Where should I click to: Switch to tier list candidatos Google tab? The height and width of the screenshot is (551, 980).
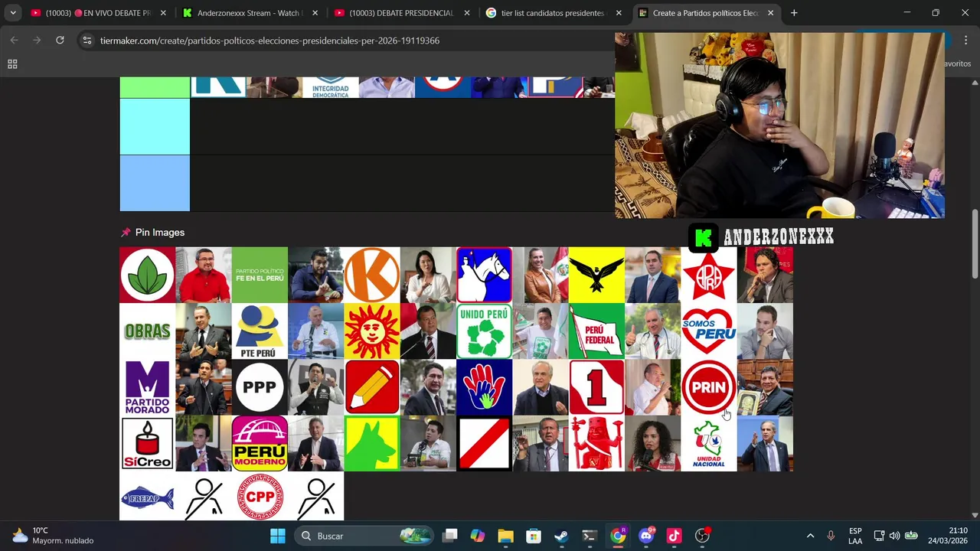[x=553, y=13]
